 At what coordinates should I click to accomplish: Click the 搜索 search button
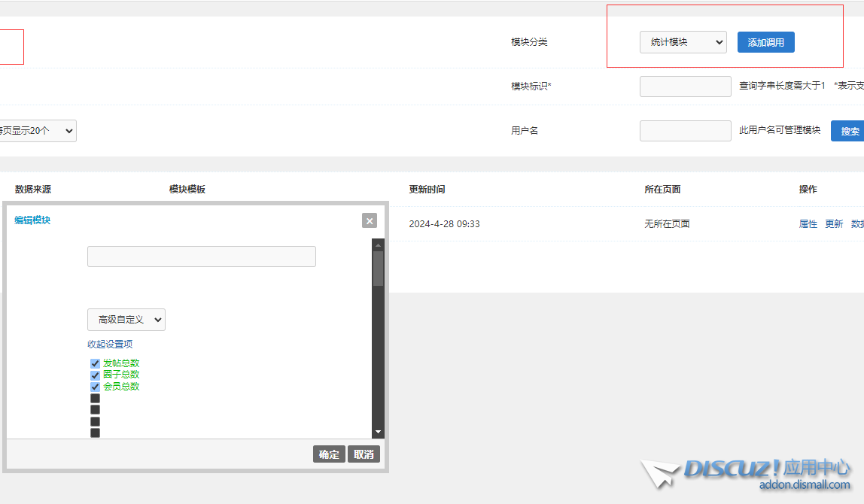[x=850, y=131]
